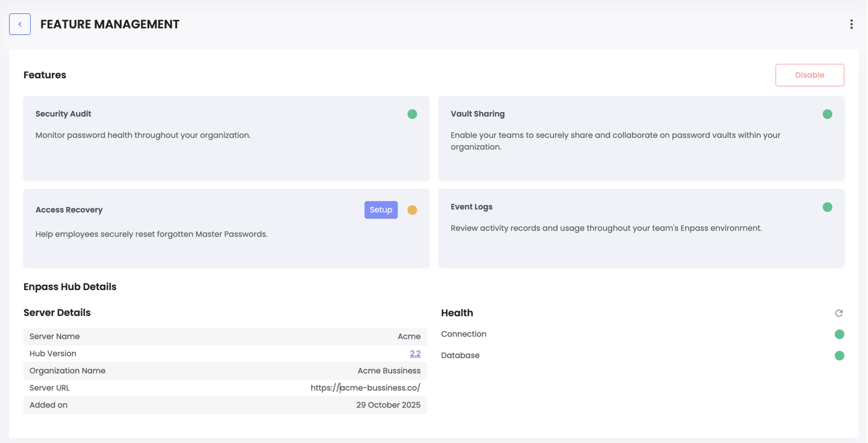Select the Organization Name row

point(225,370)
